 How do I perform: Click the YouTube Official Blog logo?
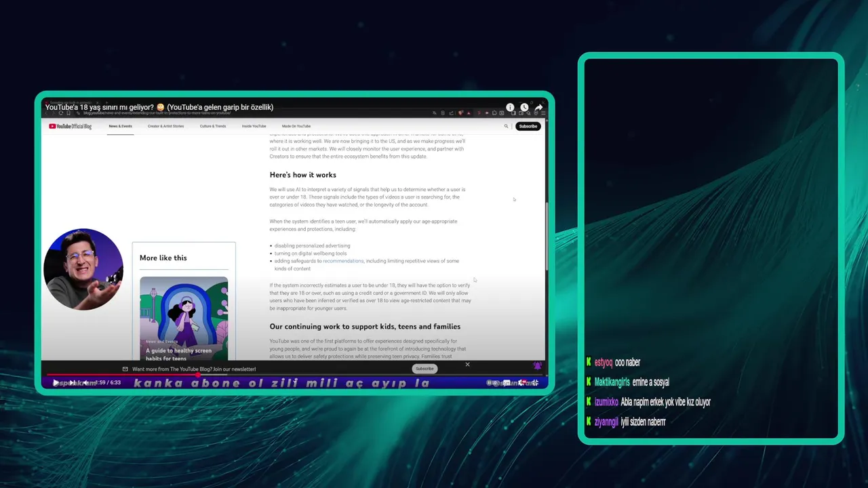(x=70, y=126)
